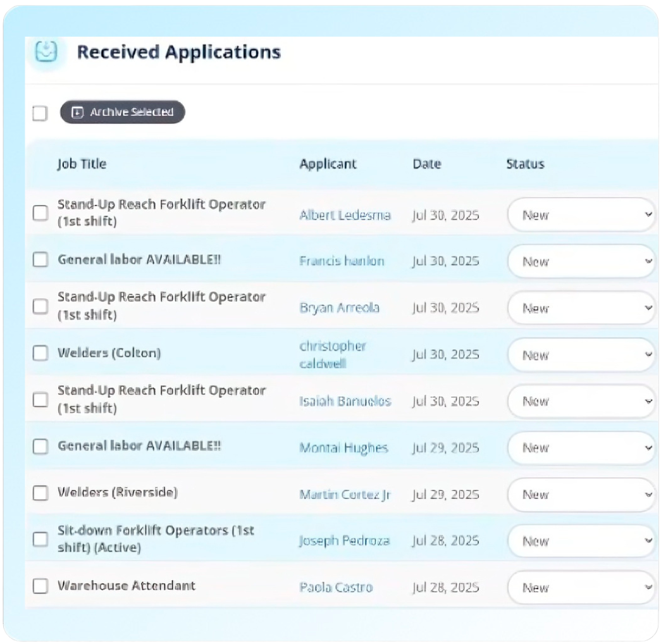
Task: Tick the select-all checkbox beside Archive Selected
Action: click(40, 113)
